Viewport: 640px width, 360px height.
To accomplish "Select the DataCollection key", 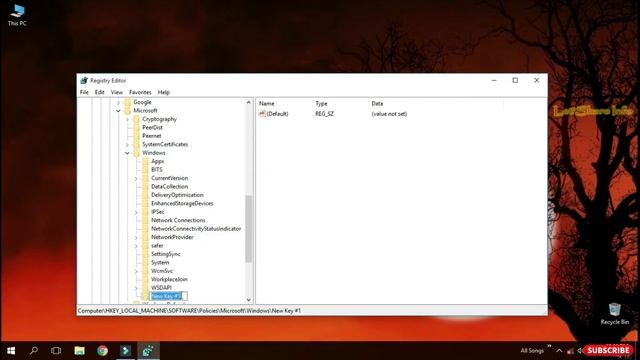I will (x=169, y=187).
